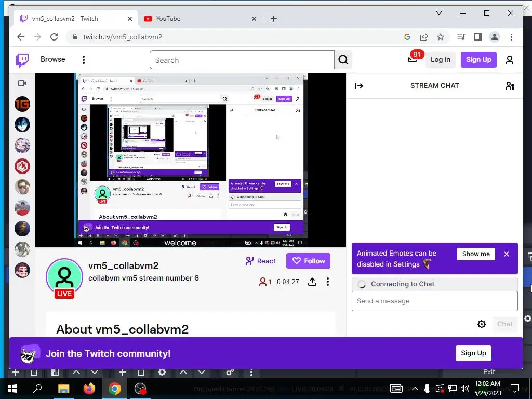Open the tab search dropdown arrow
Image resolution: width=532 pixels, height=399 pixels.
(x=438, y=13)
